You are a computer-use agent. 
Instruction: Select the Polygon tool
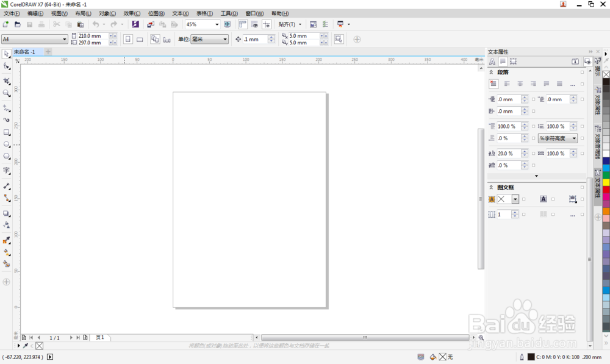[7, 156]
